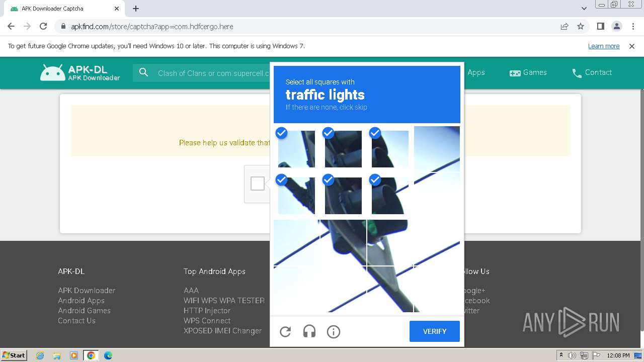Open File Explorer from taskbar

pos(57,355)
